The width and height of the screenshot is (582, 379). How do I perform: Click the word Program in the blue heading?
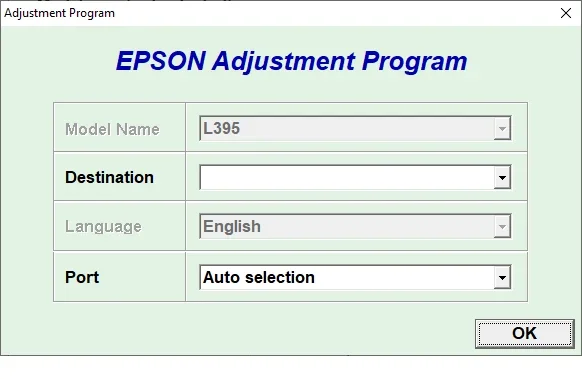point(415,62)
